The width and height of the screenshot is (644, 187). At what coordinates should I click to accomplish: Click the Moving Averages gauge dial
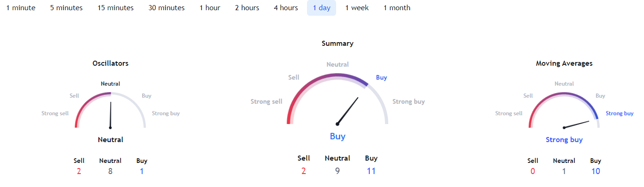tap(564, 110)
